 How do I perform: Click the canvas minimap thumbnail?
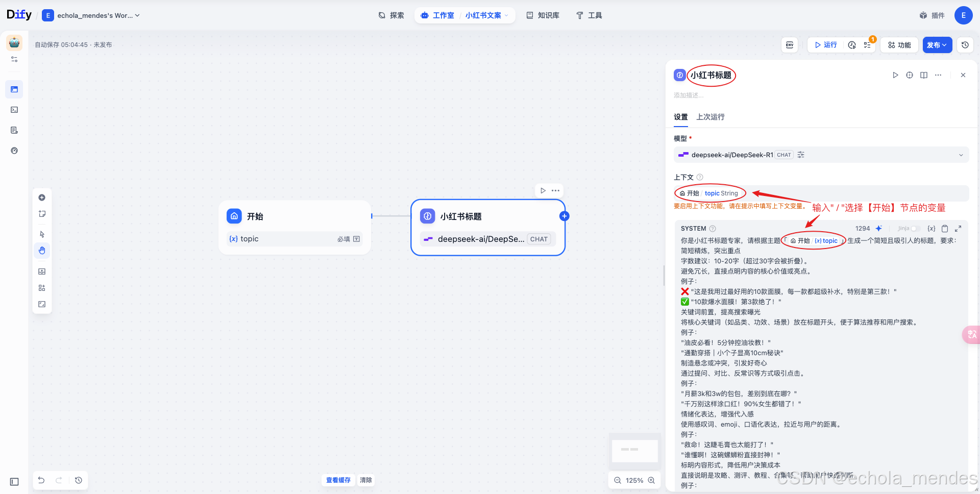tap(635, 451)
